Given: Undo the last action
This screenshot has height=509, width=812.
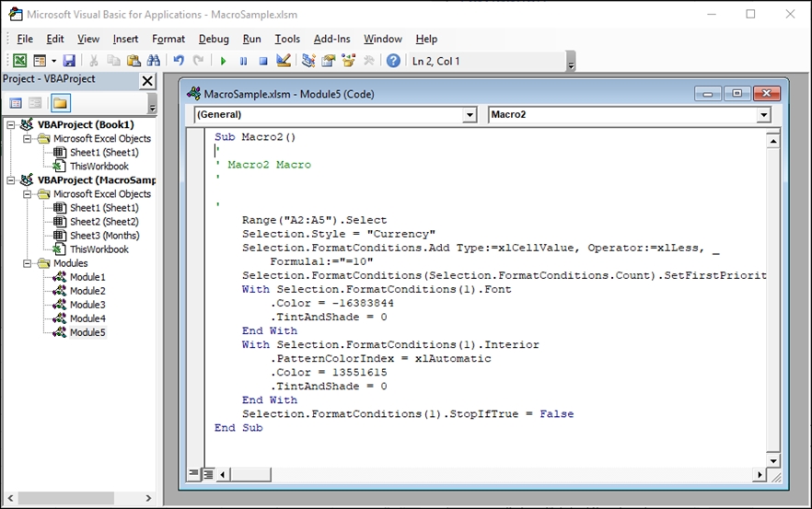Looking at the screenshot, I should click(x=179, y=61).
